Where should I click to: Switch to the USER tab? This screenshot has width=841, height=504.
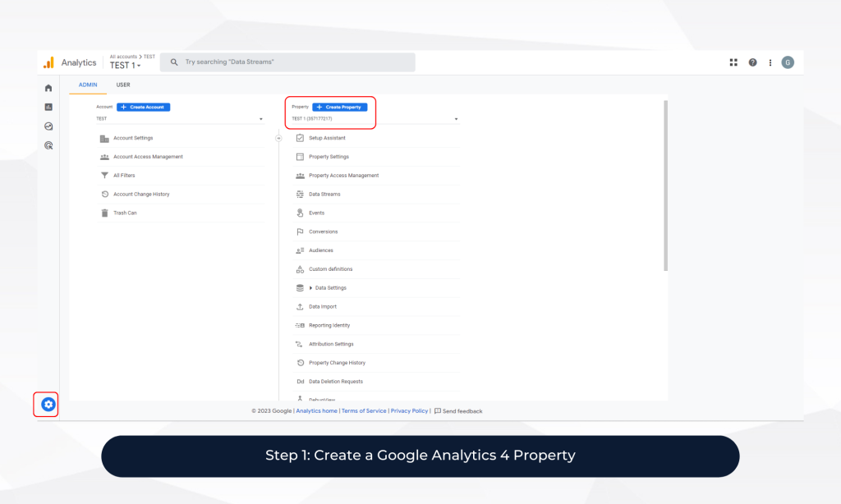(x=122, y=85)
